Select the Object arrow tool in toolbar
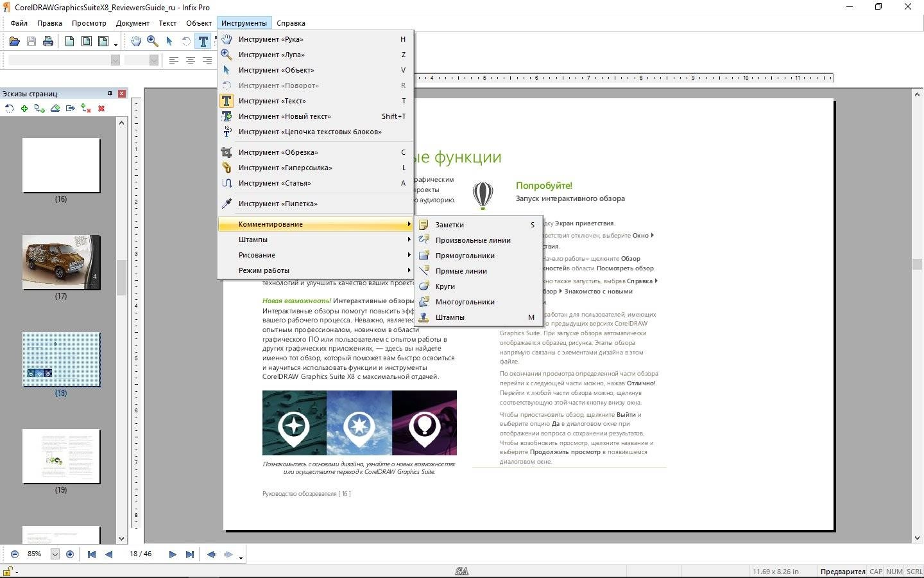This screenshot has height=578, width=924. pos(169,42)
